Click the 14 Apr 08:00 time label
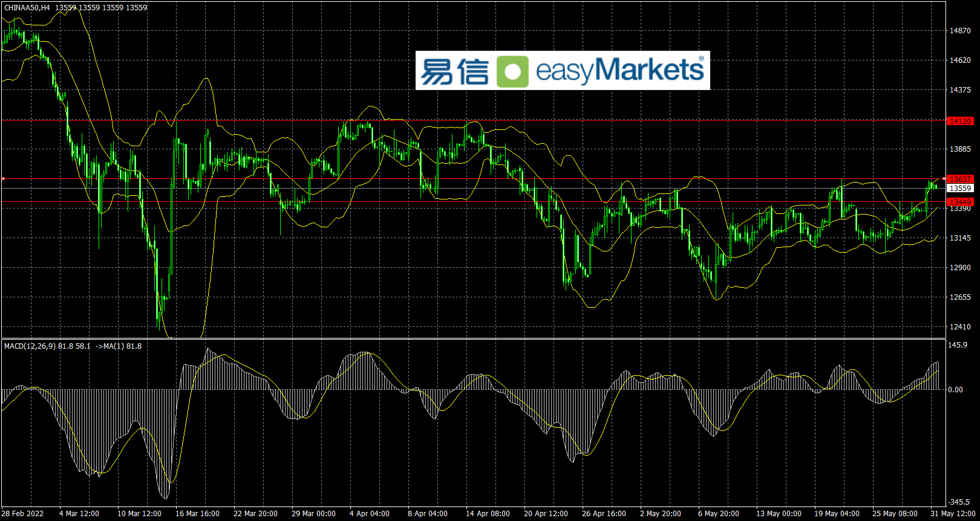The width and height of the screenshot is (980, 521). coord(488,514)
